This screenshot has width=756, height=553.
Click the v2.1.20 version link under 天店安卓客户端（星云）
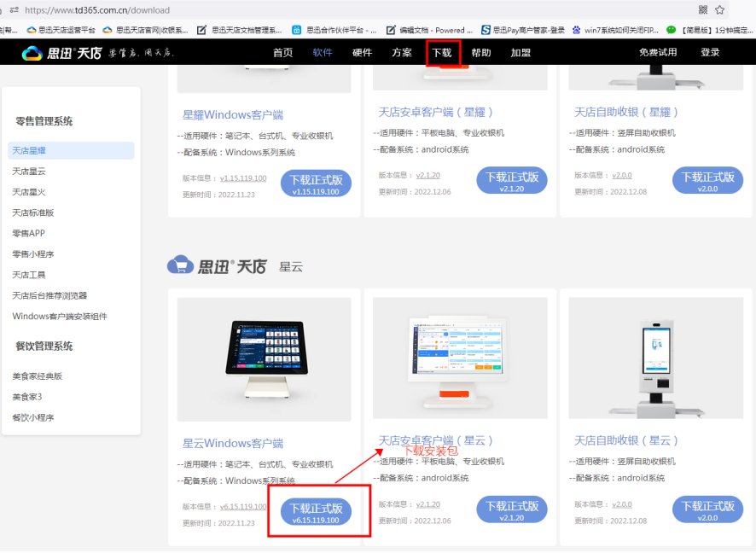(428, 504)
